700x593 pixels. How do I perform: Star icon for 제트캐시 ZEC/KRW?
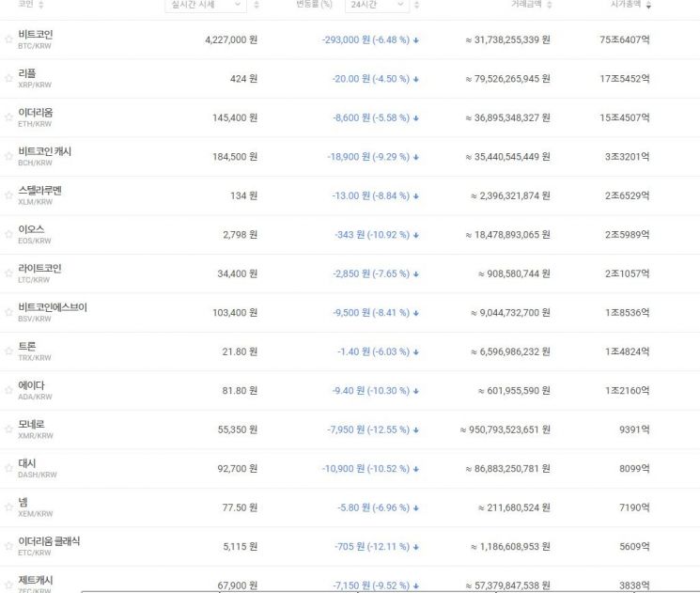point(8,585)
